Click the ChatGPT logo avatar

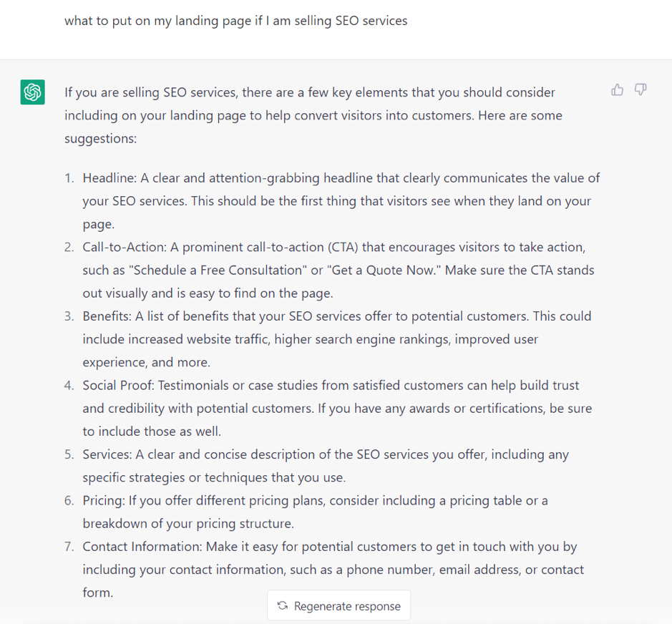click(x=33, y=92)
